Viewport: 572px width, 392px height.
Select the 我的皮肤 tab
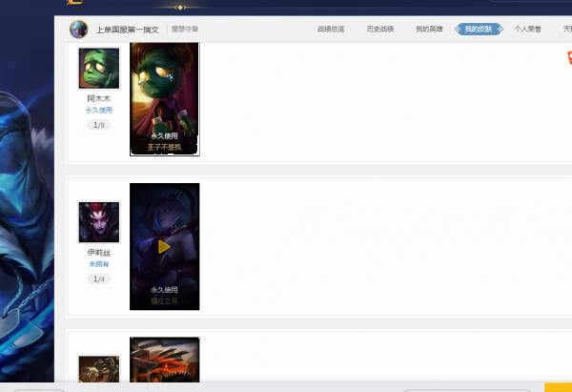(x=479, y=30)
